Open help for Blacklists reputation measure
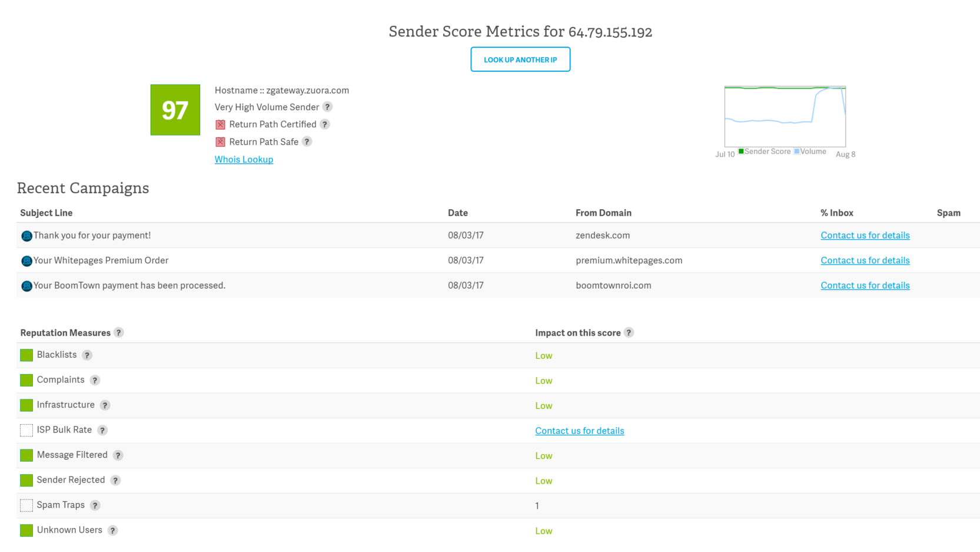 (x=87, y=355)
